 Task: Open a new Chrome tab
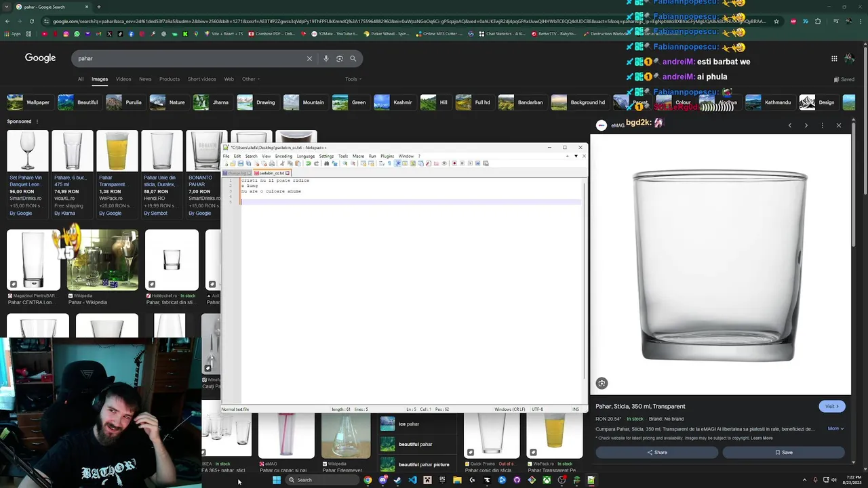point(99,7)
